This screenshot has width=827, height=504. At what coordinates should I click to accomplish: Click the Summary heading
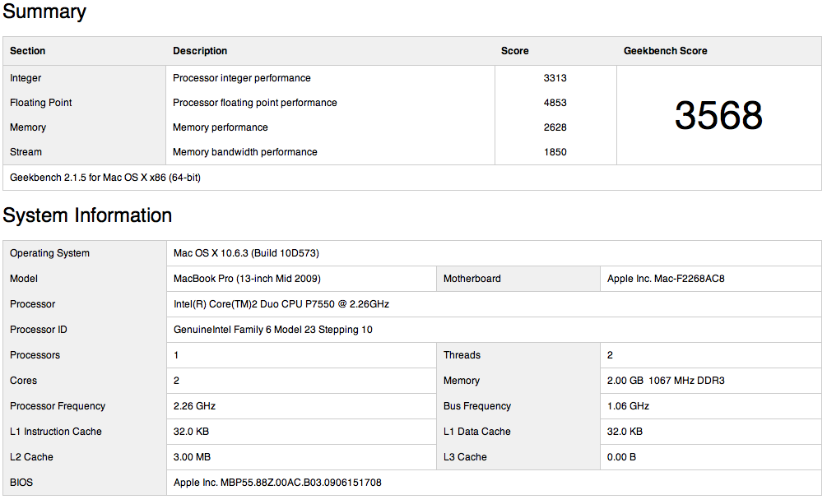[x=44, y=12]
